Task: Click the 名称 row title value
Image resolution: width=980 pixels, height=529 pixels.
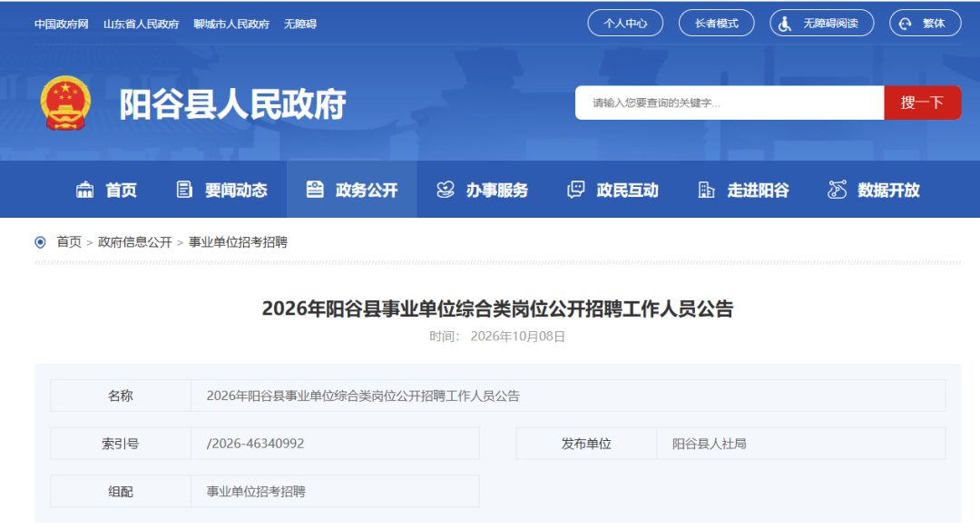Action: point(363,396)
